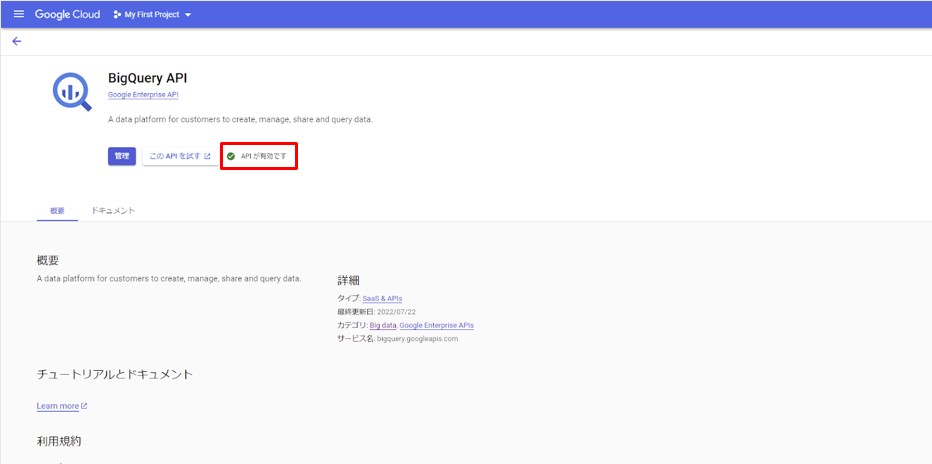This screenshot has height=464, width=932.
Task: Click the BigQuery magnifier logo
Action: [73, 92]
